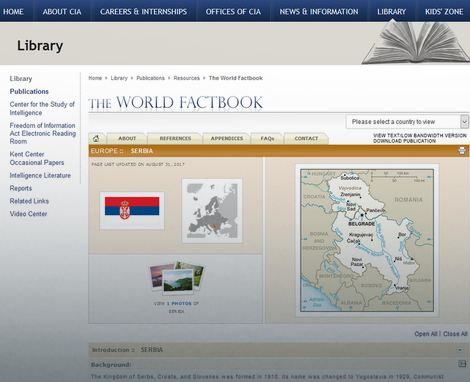Open the NEWS & INFORMATION menu
Image resolution: width=470 pixels, height=382 pixels.
click(x=319, y=12)
